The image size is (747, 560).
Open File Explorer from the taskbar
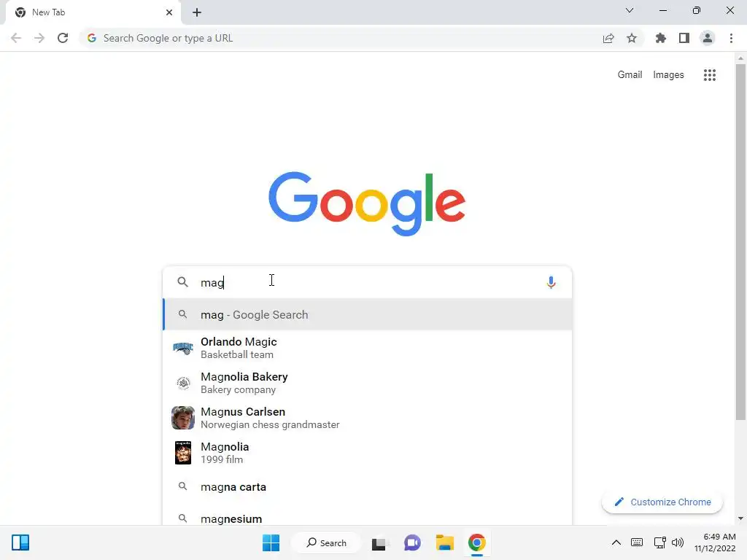pos(444,542)
